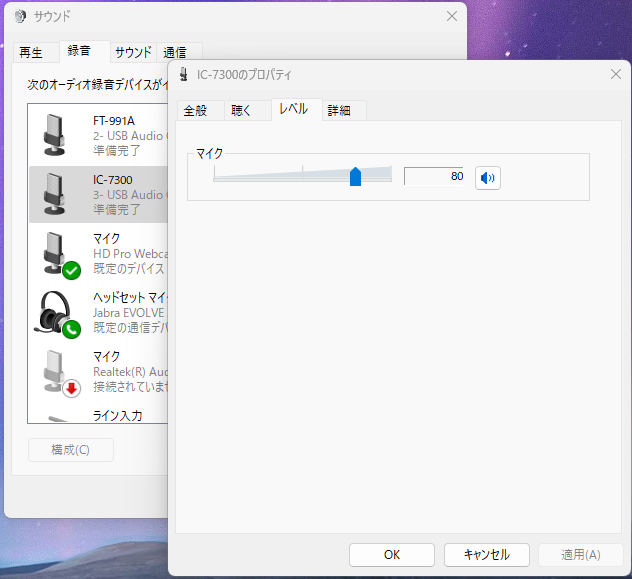Click the 構成(C) button
The width and height of the screenshot is (632, 579).
pos(71,450)
